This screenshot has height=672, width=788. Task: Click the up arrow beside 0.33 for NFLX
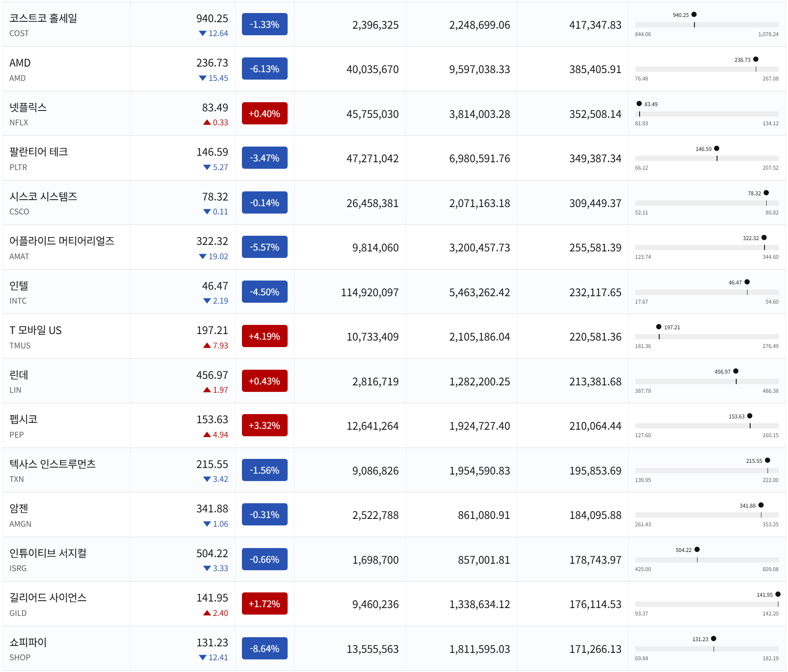coord(207,123)
